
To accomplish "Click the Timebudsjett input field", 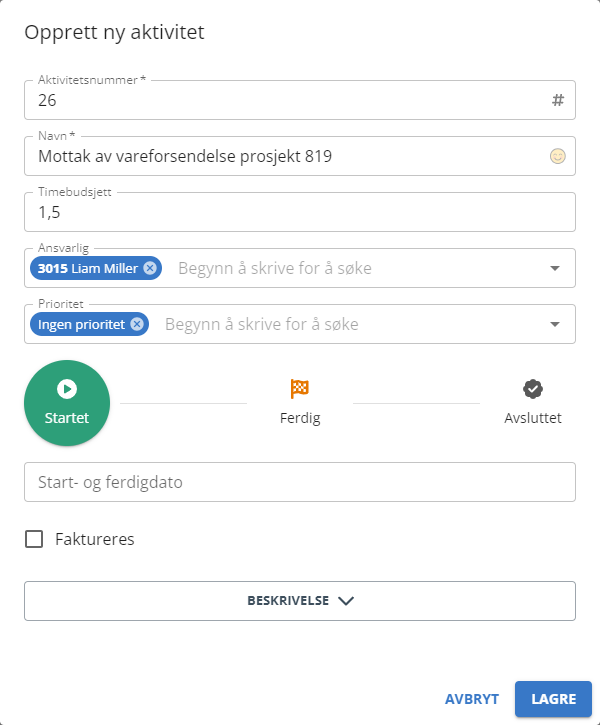I will coord(300,212).
